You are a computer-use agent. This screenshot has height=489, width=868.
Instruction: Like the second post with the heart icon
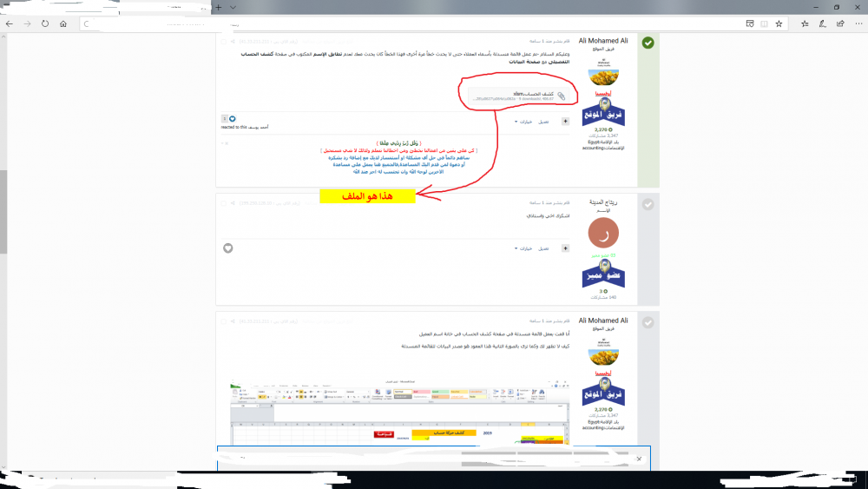click(x=228, y=248)
